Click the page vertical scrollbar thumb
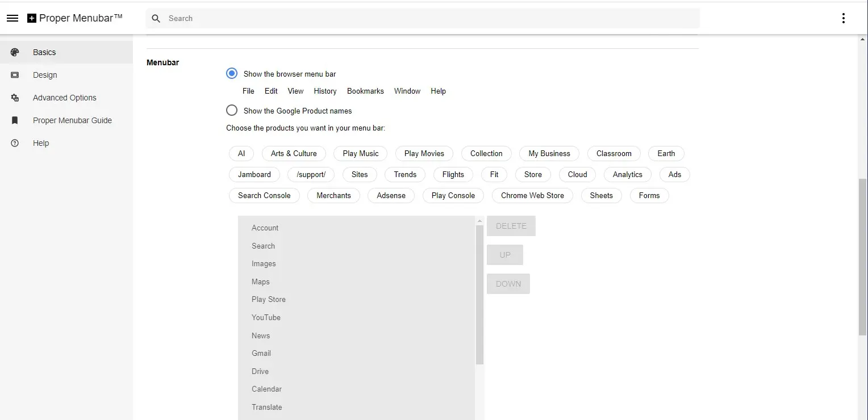The width and height of the screenshot is (868, 420). click(863, 257)
